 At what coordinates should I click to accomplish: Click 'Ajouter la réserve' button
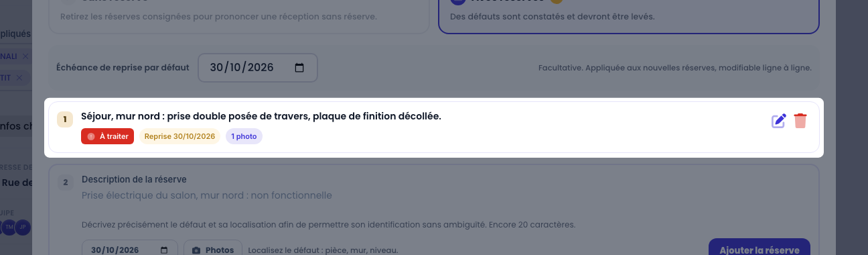point(759,248)
